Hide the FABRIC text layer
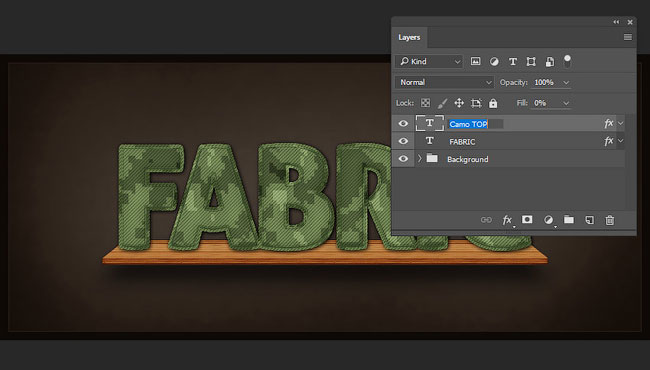Image resolution: width=650 pixels, height=370 pixels. (x=403, y=141)
